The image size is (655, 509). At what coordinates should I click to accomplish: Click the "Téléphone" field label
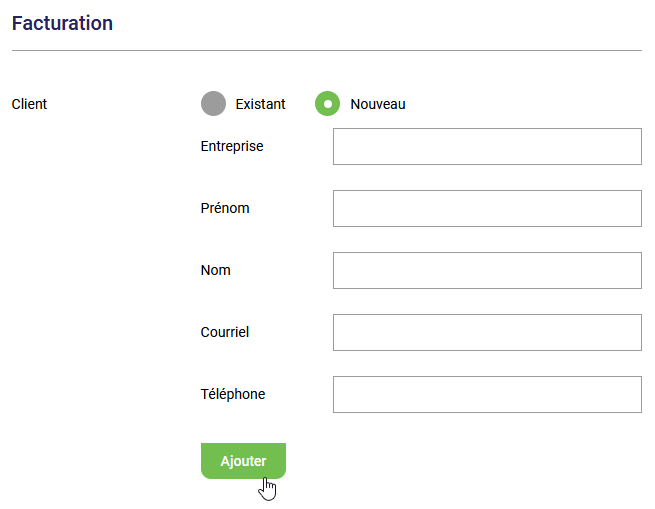click(233, 394)
